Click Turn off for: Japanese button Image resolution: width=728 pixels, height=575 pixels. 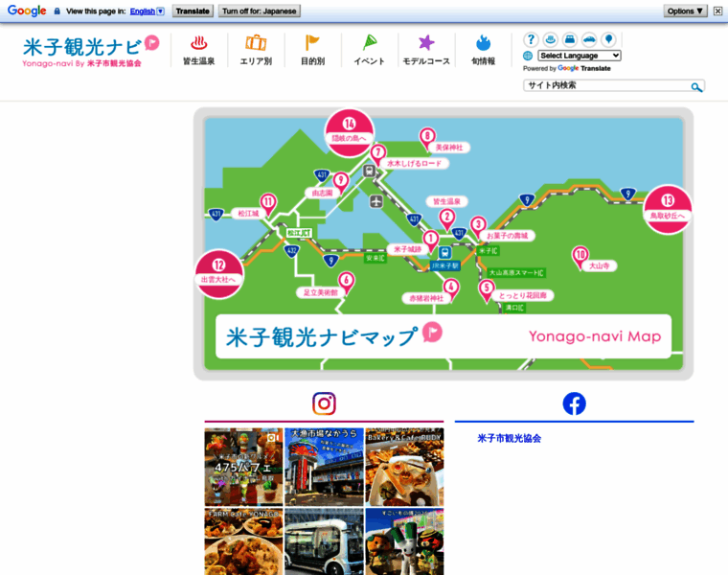tap(259, 11)
